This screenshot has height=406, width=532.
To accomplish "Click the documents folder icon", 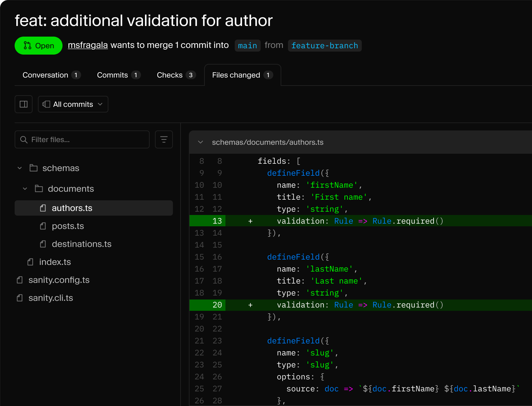I will pyautogui.click(x=39, y=189).
